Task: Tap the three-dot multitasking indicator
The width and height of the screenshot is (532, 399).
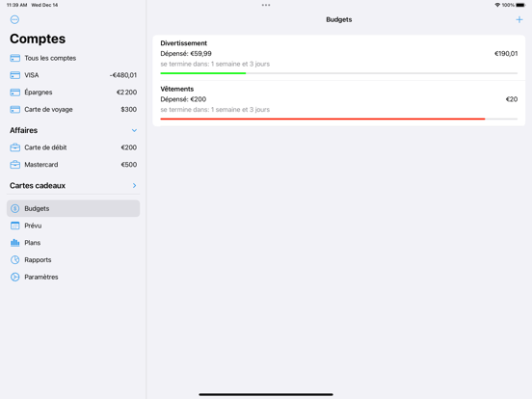Action: [x=266, y=5]
